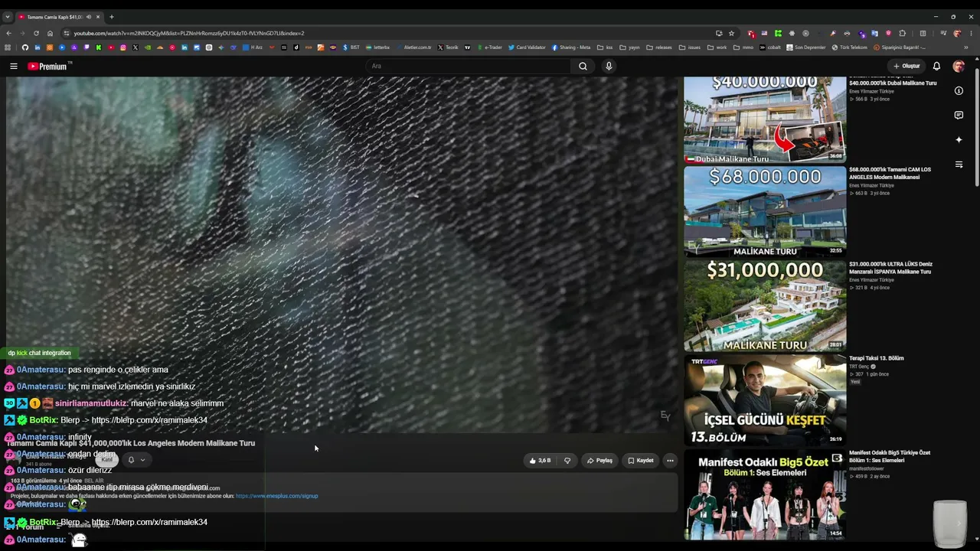Start voice search with microphone

(x=609, y=67)
